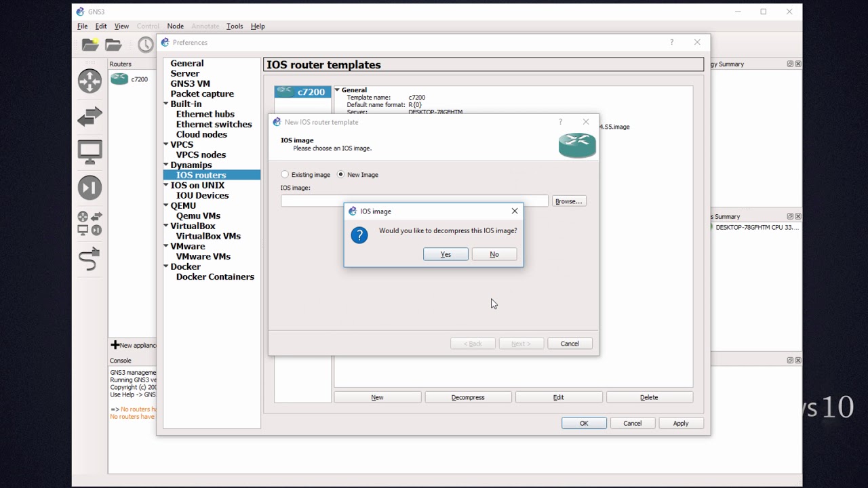
Task: Select VPCS nodes in the preferences tree
Action: pos(201,155)
